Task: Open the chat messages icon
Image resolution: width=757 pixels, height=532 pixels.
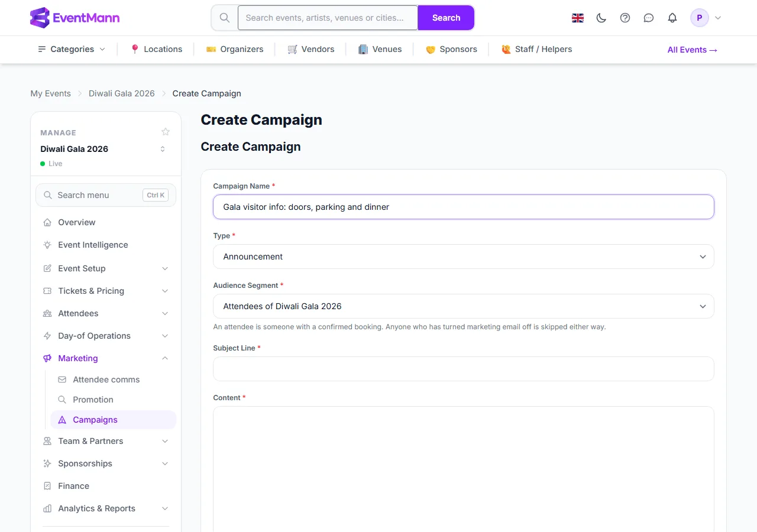Action: click(649, 18)
